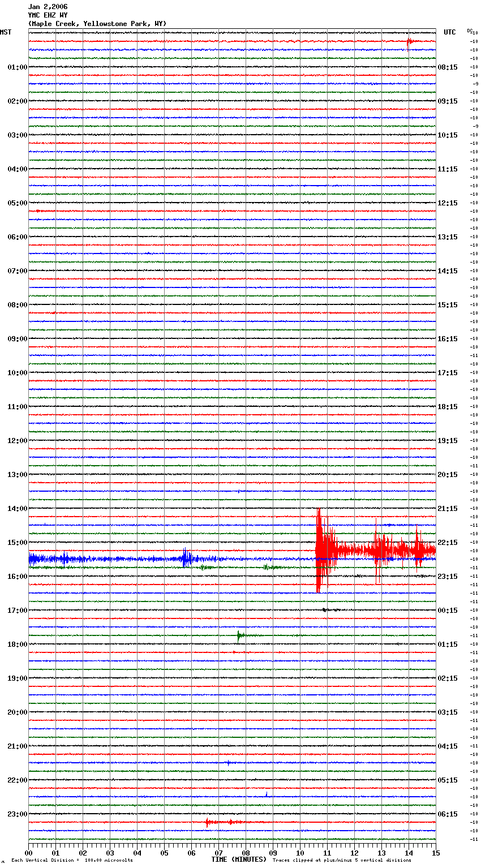
Task: Click the '05:00' MST time label
Action: (x=18, y=203)
